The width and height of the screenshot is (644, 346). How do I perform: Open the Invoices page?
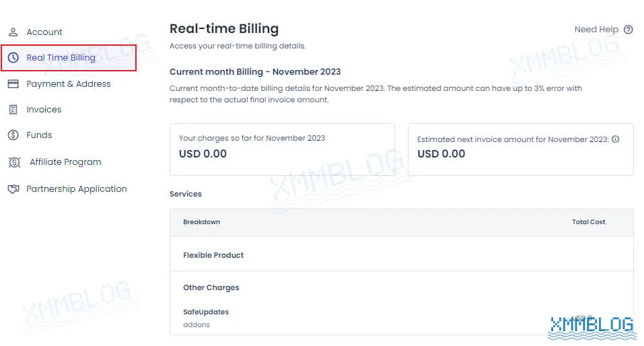pyautogui.click(x=44, y=110)
